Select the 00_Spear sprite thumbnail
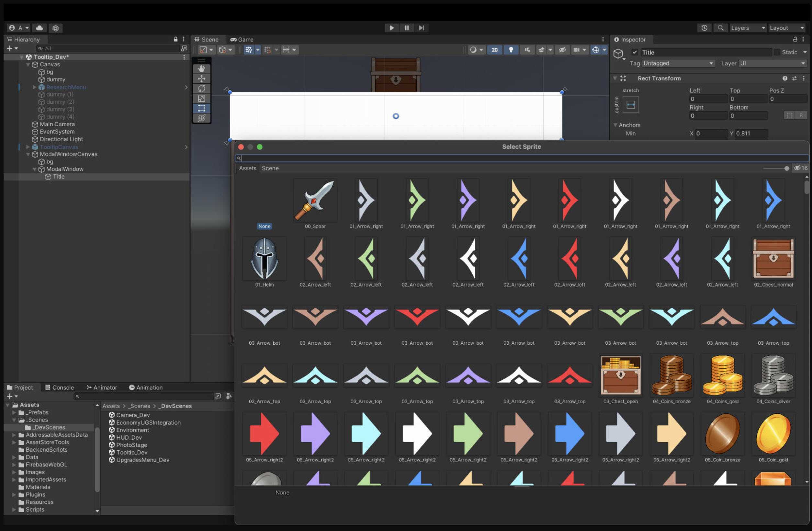 tap(315, 201)
